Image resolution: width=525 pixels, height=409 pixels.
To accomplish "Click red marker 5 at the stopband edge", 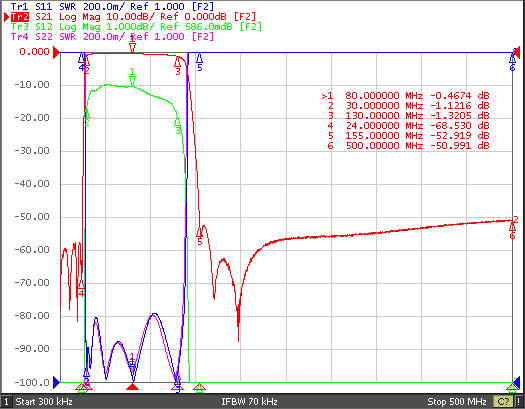I will [x=200, y=236].
